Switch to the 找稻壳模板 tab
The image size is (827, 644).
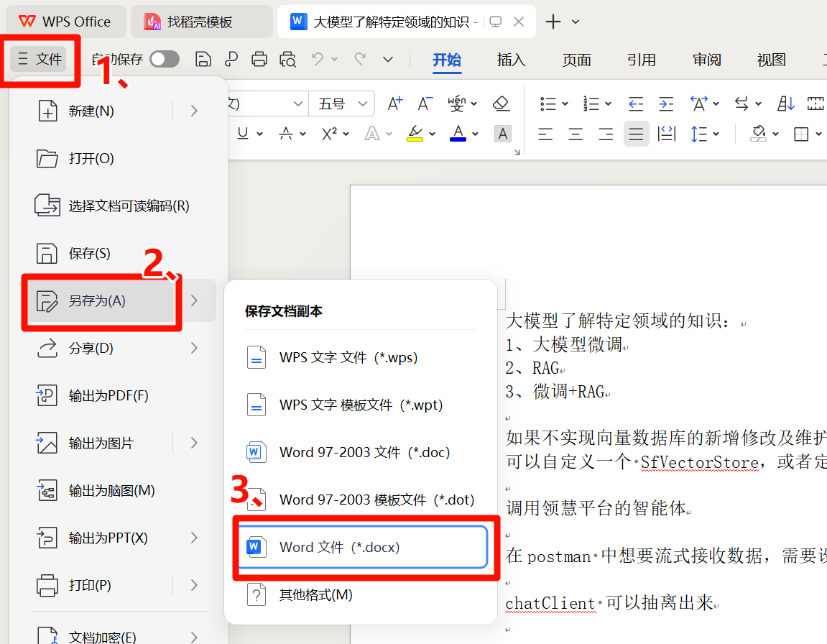(x=202, y=22)
